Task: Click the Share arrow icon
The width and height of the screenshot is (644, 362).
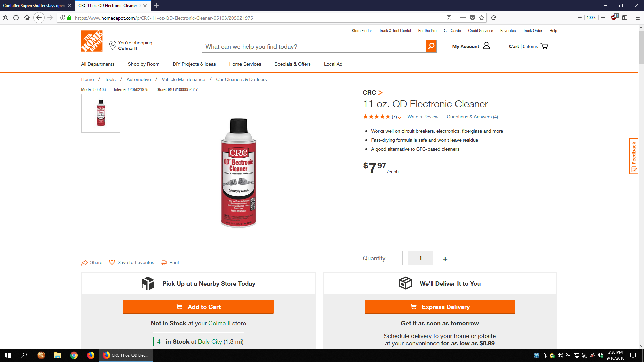Action: [84, 263]
